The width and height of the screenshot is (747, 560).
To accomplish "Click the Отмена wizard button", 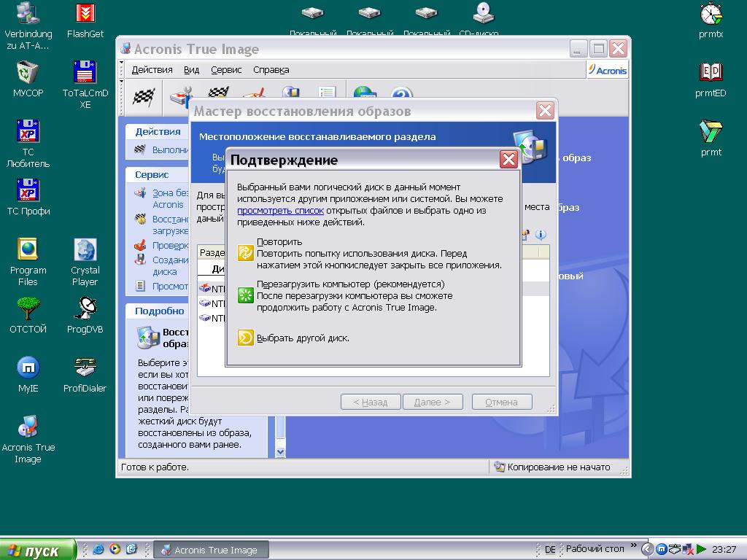I will (502, 402).
